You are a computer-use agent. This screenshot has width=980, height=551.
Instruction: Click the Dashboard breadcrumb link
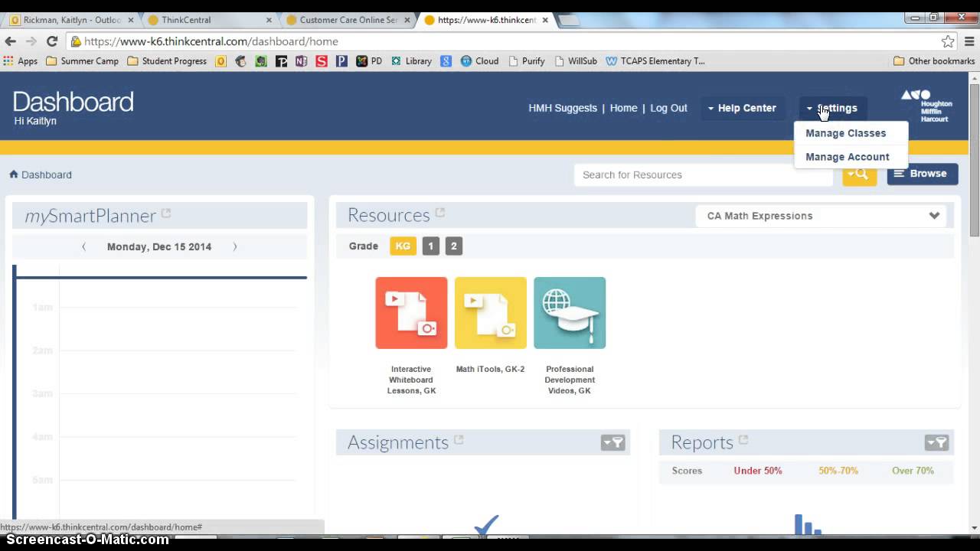tap(47, 174)
